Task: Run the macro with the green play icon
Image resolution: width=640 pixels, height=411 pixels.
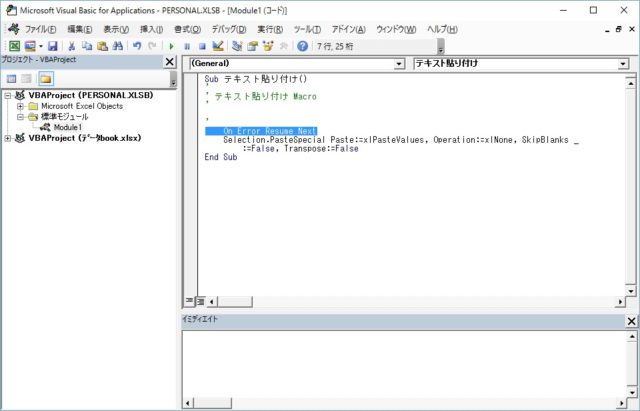Action: pos(171,46)
